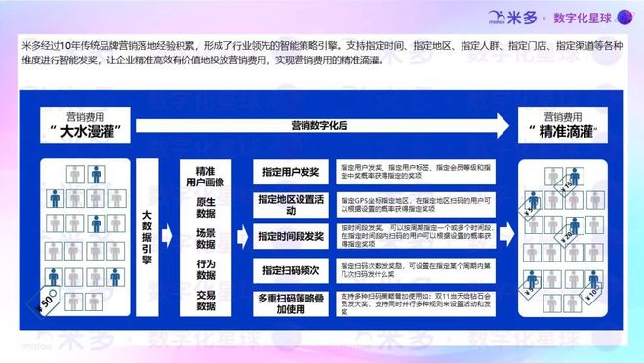
Task: Click the ¥20 price tag in right panel
Action: tap(567, 234)
